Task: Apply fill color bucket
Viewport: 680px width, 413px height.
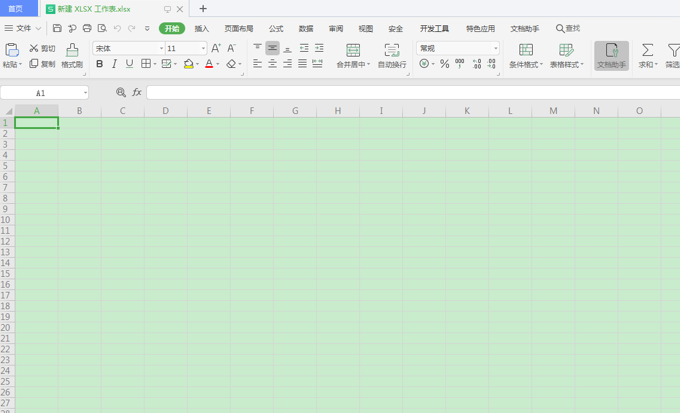Action: tap(188, 64)
